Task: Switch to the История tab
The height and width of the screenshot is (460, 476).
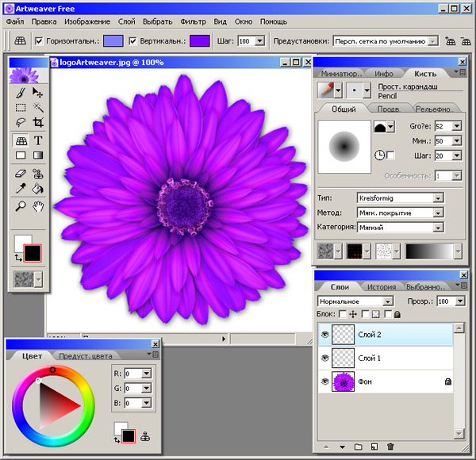Action: (381, 287)
